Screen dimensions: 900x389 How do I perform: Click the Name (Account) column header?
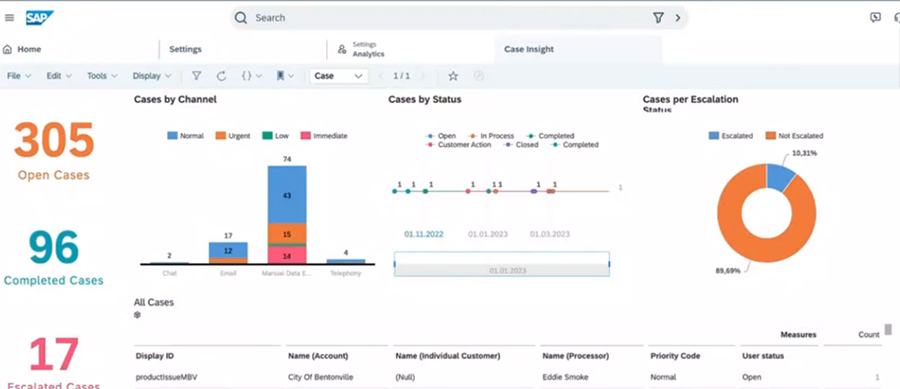pyautogui.click(x=318, y=356)
